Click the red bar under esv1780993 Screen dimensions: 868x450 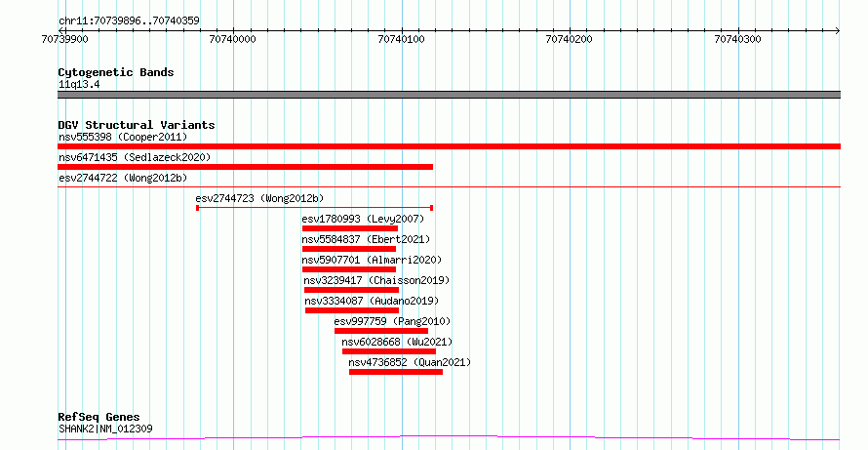pyautogui.click(x=350, y=228)
